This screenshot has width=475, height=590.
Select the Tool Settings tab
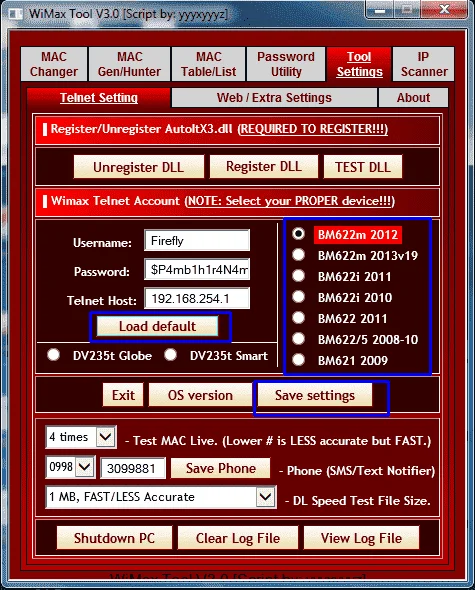tap(359, 64)
